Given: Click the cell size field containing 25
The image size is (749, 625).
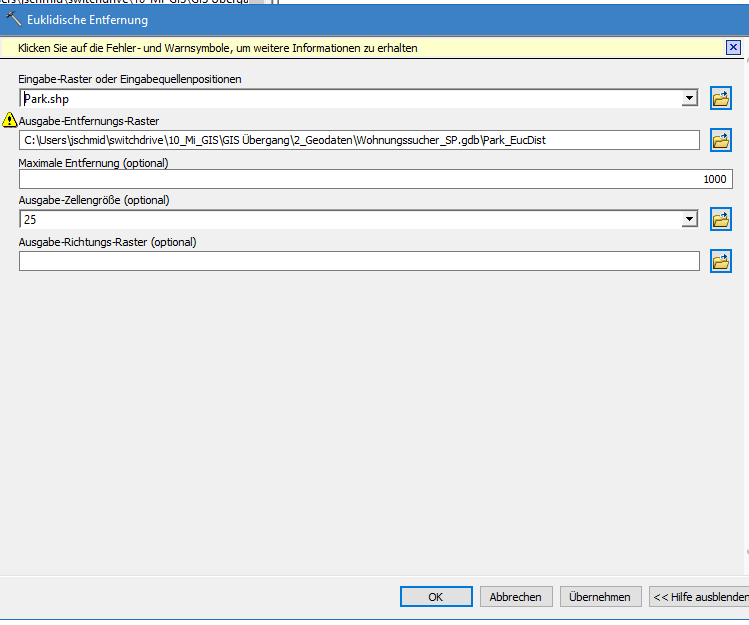Looking at the screenshot, I should click(350, 220).
